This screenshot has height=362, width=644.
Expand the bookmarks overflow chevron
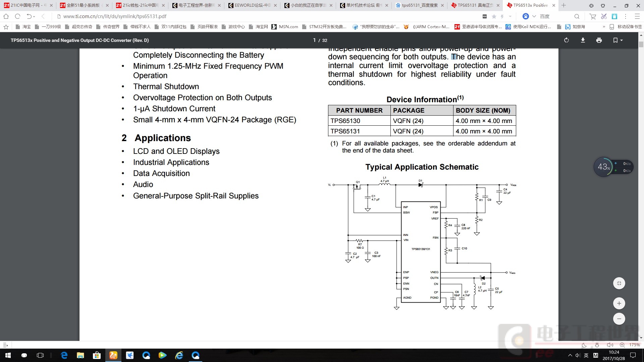tap(604, 26)
